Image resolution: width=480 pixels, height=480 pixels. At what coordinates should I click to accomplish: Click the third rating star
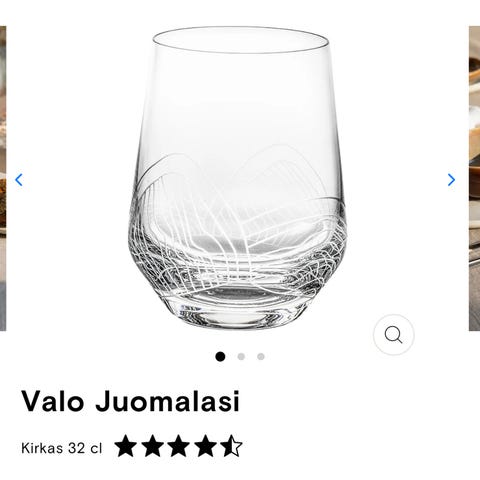[x=178, y=446]
